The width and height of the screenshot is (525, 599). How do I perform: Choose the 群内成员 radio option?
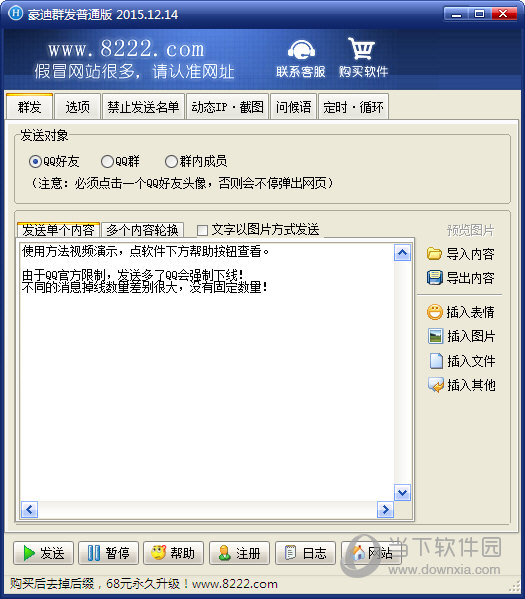pyautogui.click(x=171, y=162)
